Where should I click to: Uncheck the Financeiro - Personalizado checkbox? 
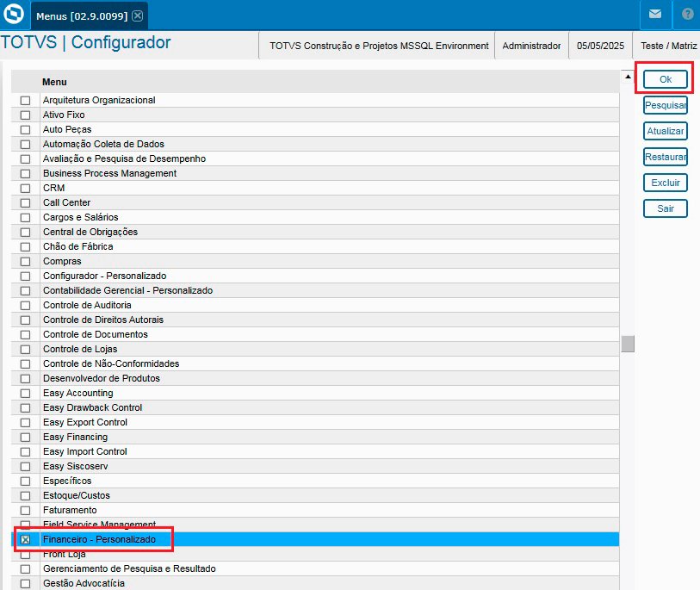point(26,540)
